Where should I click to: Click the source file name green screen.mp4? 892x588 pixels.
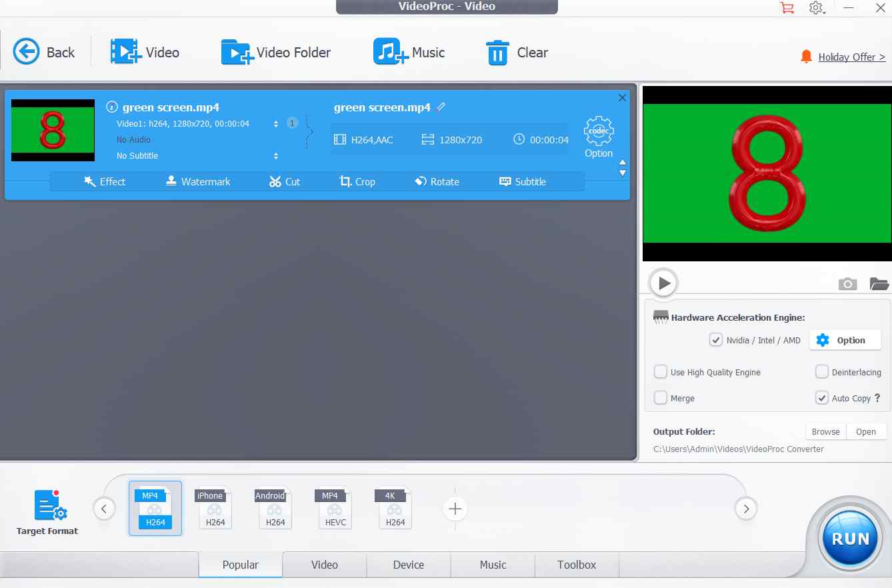(171, 107)
